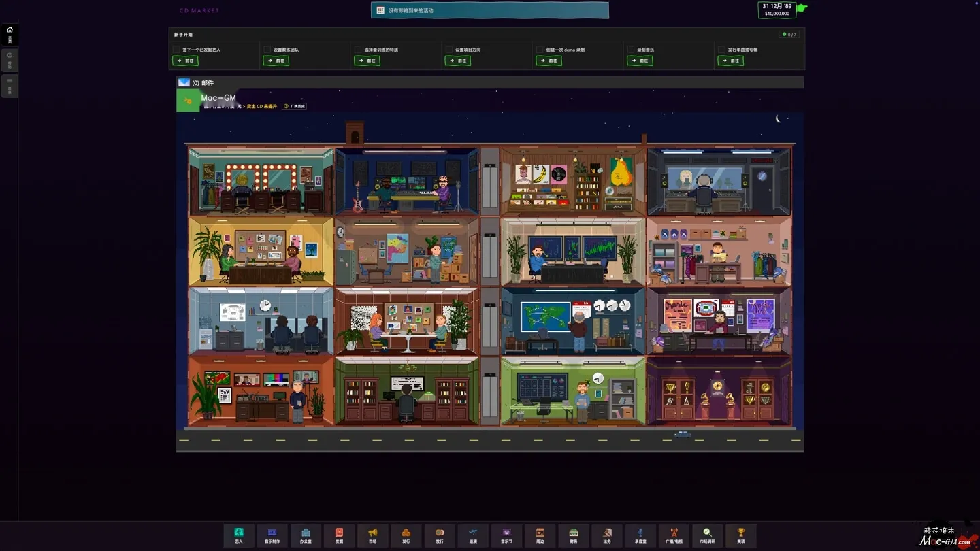Select the 市场 megaphone icon
This screenshot has width=980, height=551.
click(372, 535)
